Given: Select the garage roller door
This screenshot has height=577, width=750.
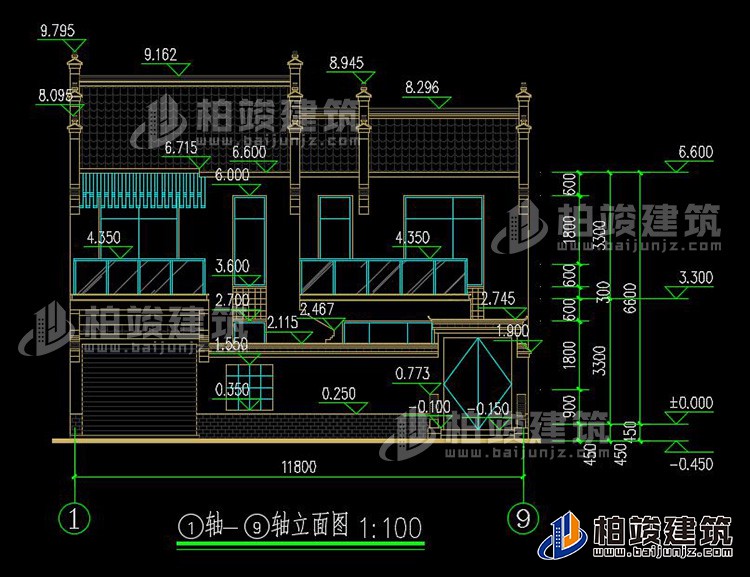Looking at the screenshot, I should click(x=111, y=396).
